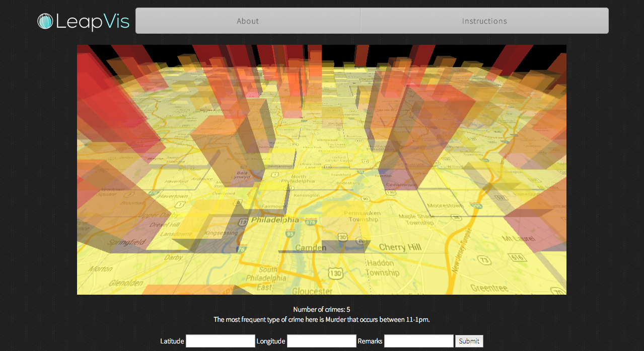This screenshot has width=644, height=351.
Task: Focus the Longitude input field
Action: (322, 341)
